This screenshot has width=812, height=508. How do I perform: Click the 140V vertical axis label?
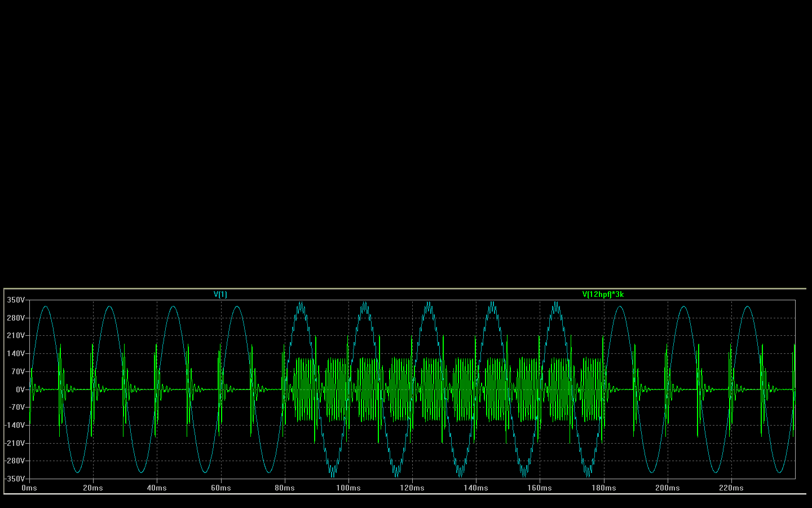(x=16, y=354)
